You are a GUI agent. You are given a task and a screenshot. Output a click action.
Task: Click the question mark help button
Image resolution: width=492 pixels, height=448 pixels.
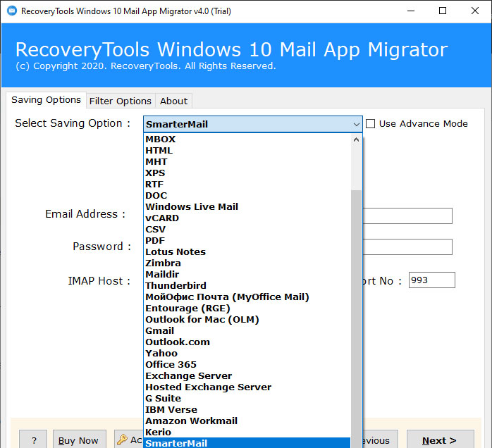[33, 440]
